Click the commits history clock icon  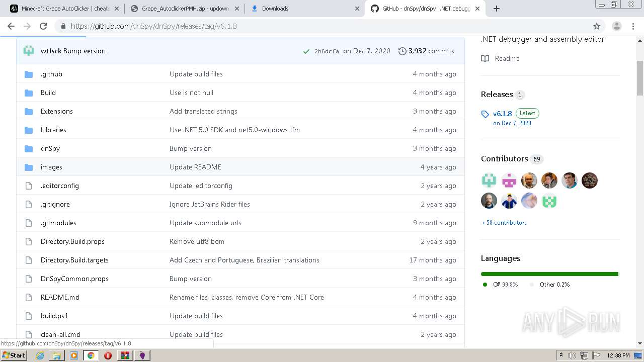point(403,51)
